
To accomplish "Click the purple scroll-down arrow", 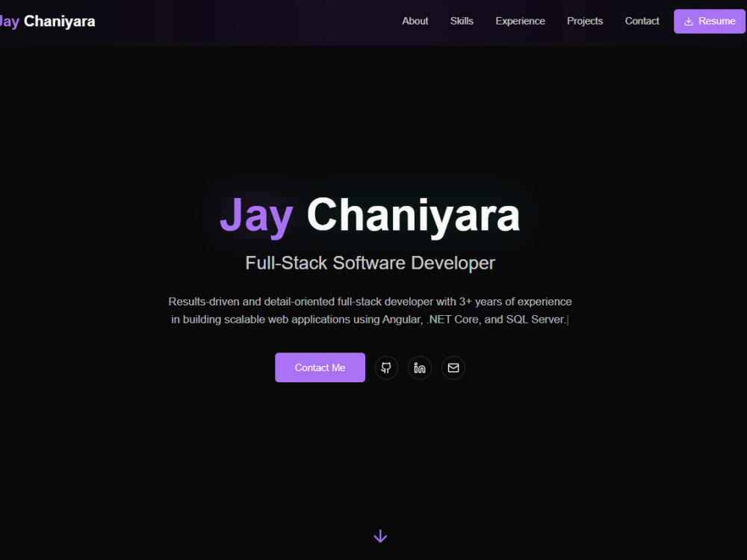I will click(x=380, y=536).
